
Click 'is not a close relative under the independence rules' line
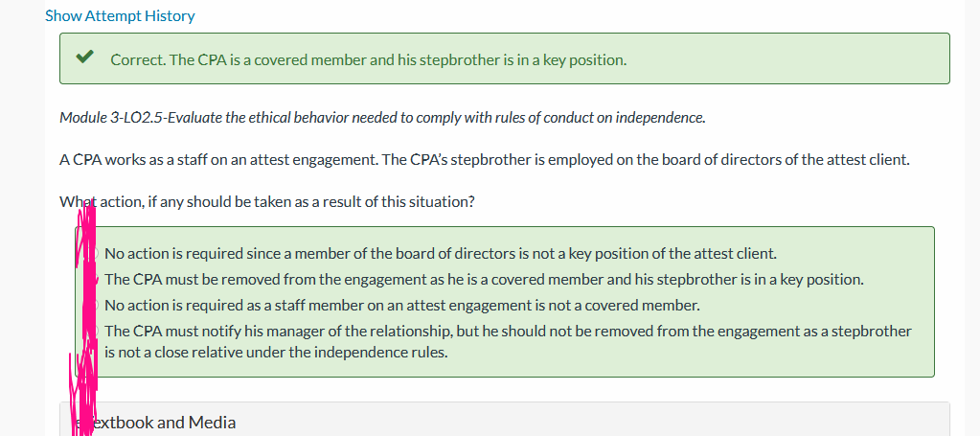[x=276, y=353]
